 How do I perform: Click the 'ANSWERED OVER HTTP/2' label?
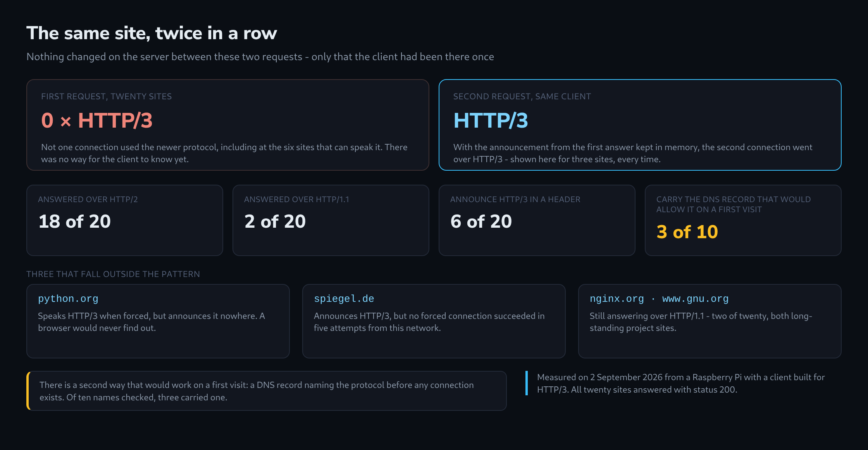[88, 199]
